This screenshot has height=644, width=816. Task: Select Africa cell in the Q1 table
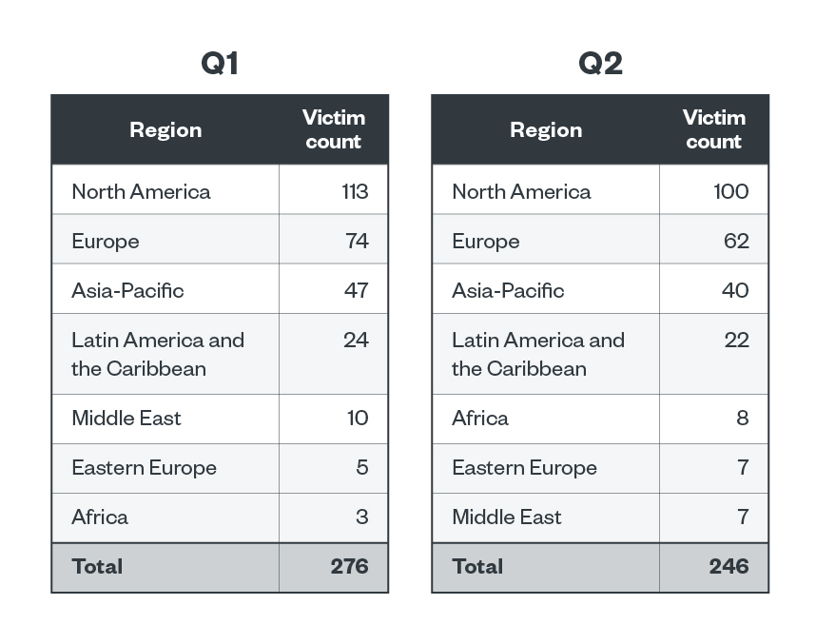coord(100,517)
